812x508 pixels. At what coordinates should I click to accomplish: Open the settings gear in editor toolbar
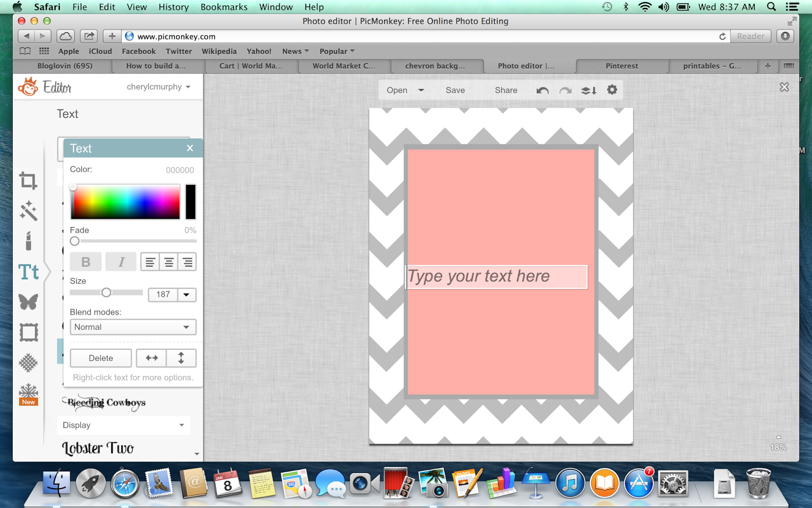tap(612, 90)
